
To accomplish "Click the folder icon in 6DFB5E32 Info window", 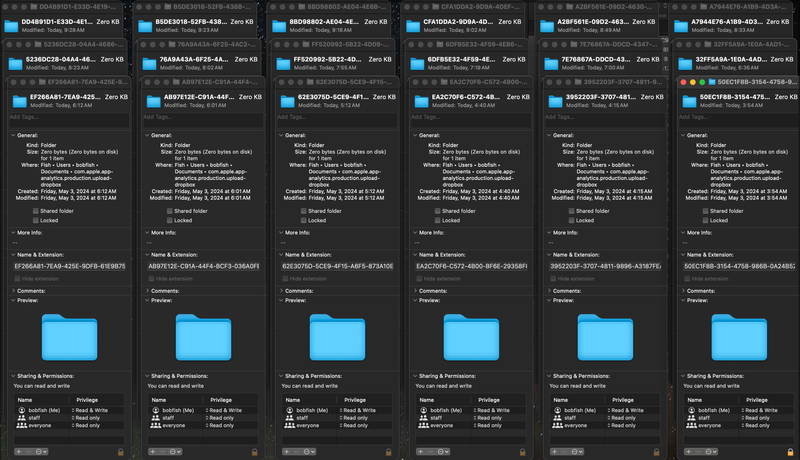I will [417, 64].
